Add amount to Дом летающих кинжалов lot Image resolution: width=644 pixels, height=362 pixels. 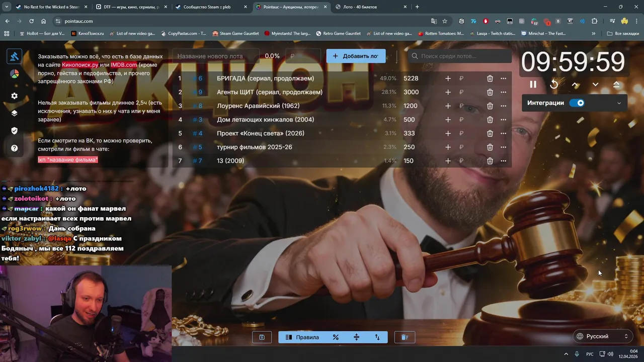click(x=448, y=120)
